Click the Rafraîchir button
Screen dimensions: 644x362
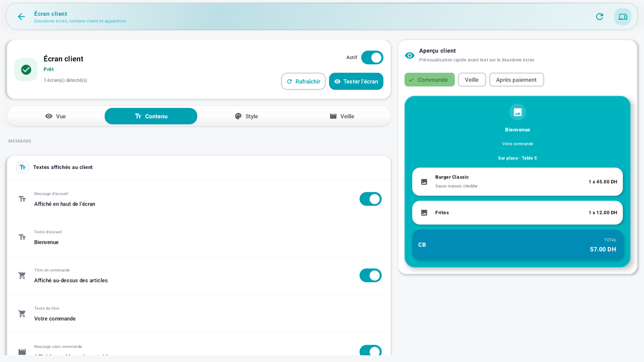[303, 81]
